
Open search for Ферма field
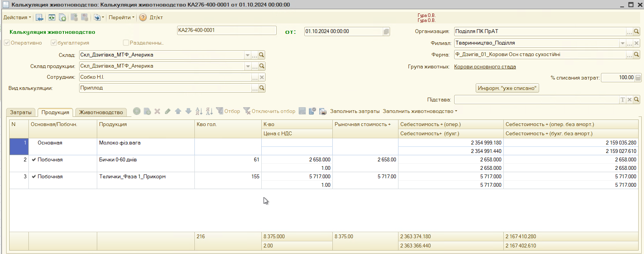[x=636, y=55]
